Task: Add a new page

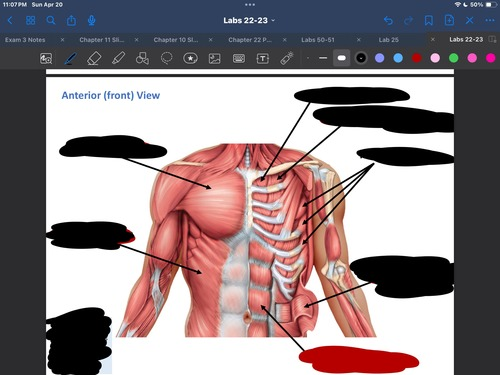Action: click(x=449, y=20)
